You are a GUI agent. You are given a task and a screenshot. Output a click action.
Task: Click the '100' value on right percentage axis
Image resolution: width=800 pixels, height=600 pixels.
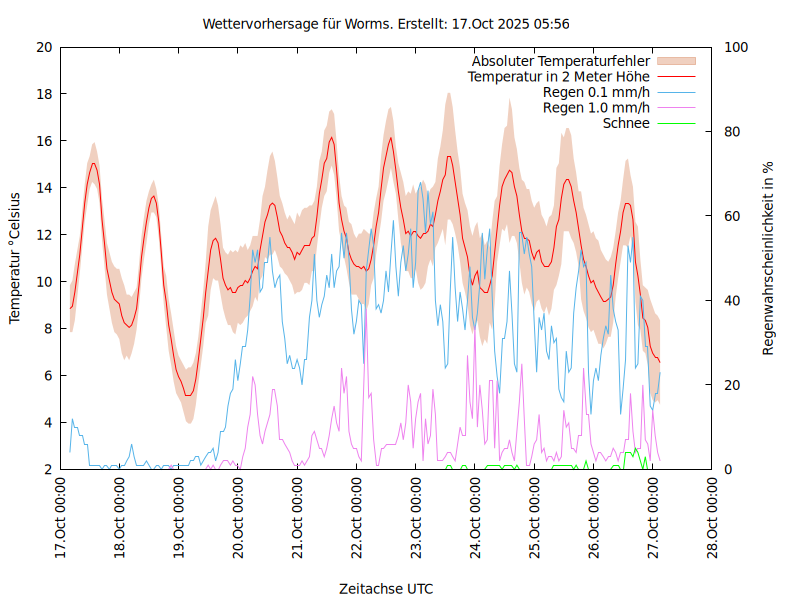735,47
